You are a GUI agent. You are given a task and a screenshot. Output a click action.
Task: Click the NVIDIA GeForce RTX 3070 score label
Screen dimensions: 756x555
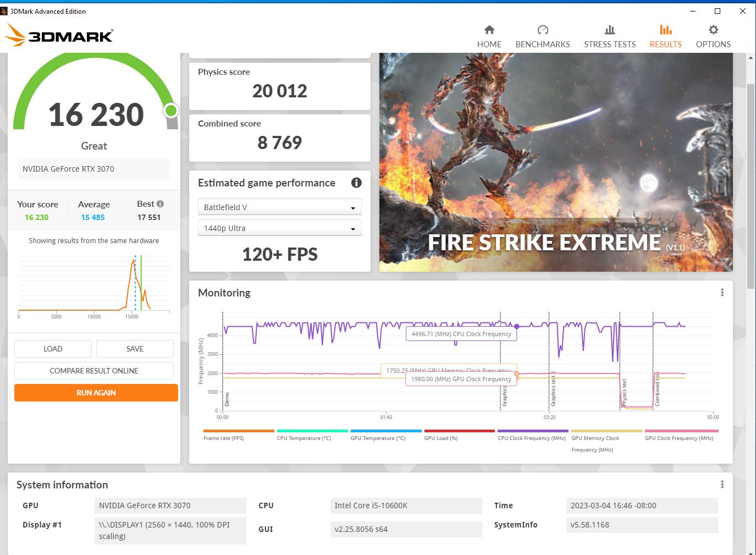coord(94,169)
